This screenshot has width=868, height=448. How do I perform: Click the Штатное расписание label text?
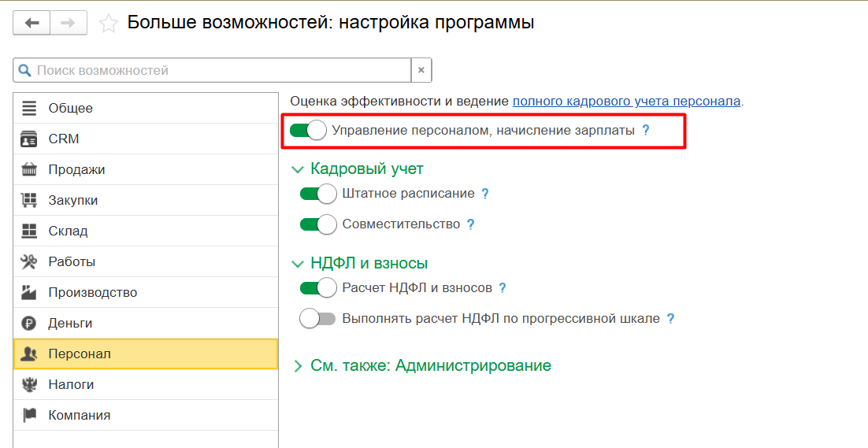409,194
